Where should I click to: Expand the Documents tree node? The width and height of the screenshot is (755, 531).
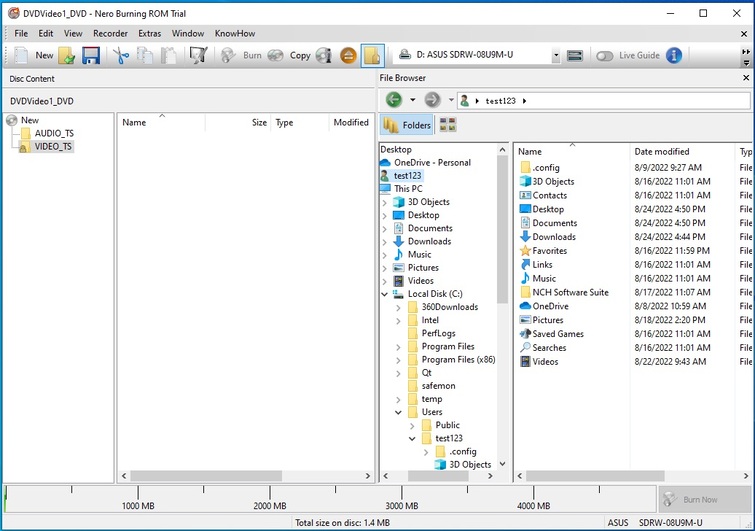click(x=384, y=229)
